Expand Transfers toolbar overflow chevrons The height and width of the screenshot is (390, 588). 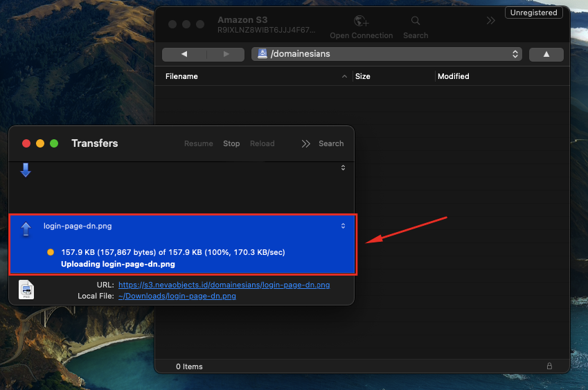pos(305,143)
